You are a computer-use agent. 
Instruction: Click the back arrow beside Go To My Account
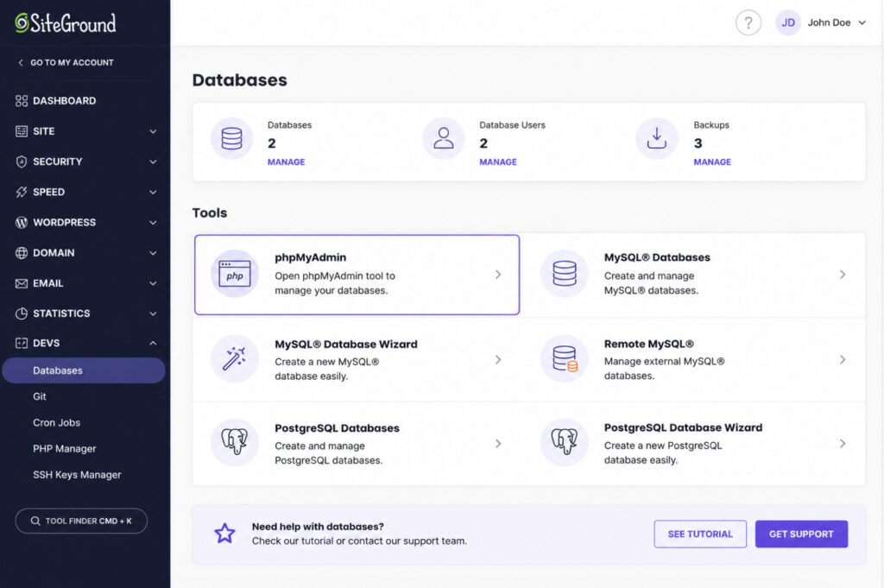(21, 62)
